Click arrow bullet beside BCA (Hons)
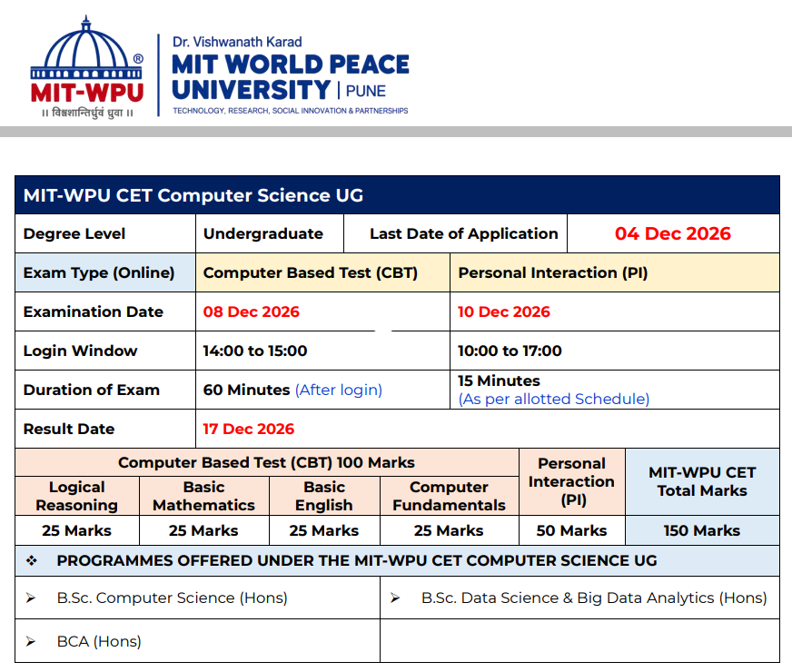Screen dimensions: 792x672 click(31, 642)
